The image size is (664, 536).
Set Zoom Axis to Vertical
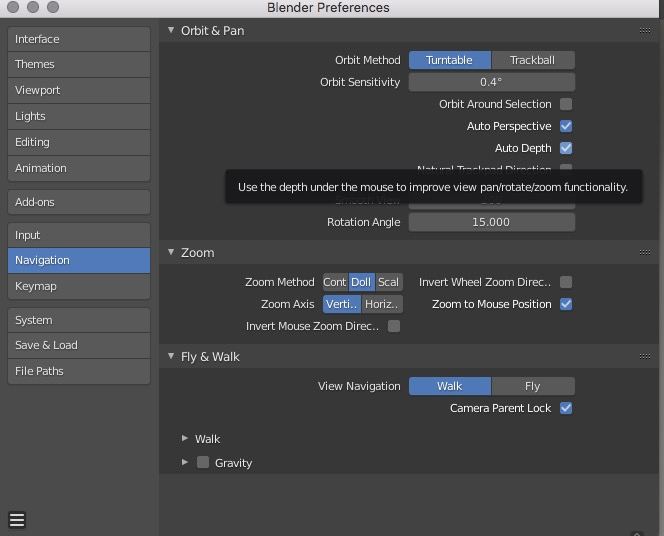[x=342, y=304]
